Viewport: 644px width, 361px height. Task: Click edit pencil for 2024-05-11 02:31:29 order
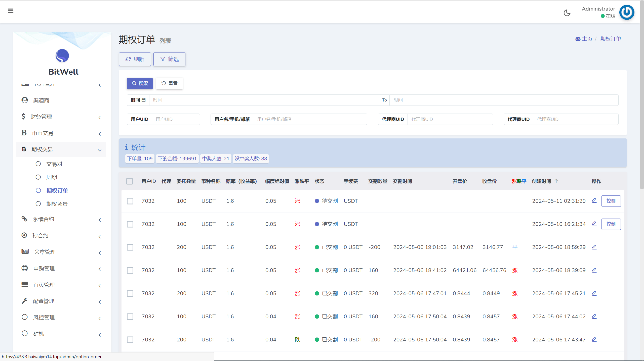(594, 200)
